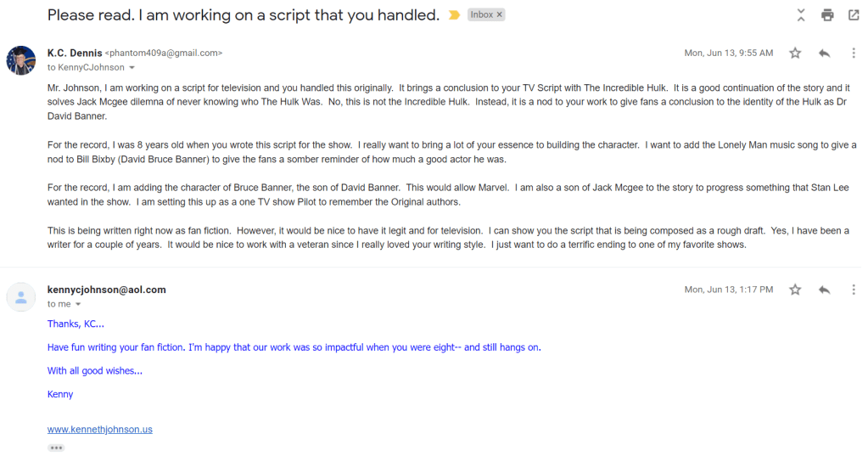
Task: Click the kennycjohnson@aol.com sender name
Action: point(107,290)
